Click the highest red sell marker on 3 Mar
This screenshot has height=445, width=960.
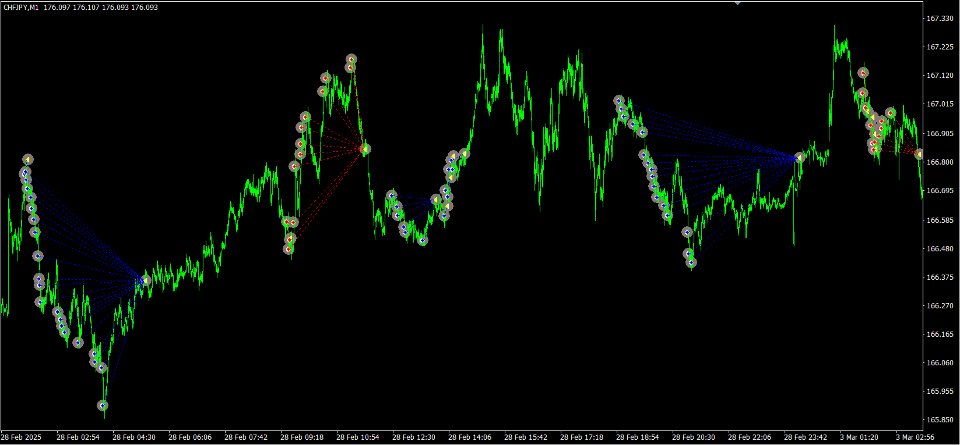[x=863, y=73]
